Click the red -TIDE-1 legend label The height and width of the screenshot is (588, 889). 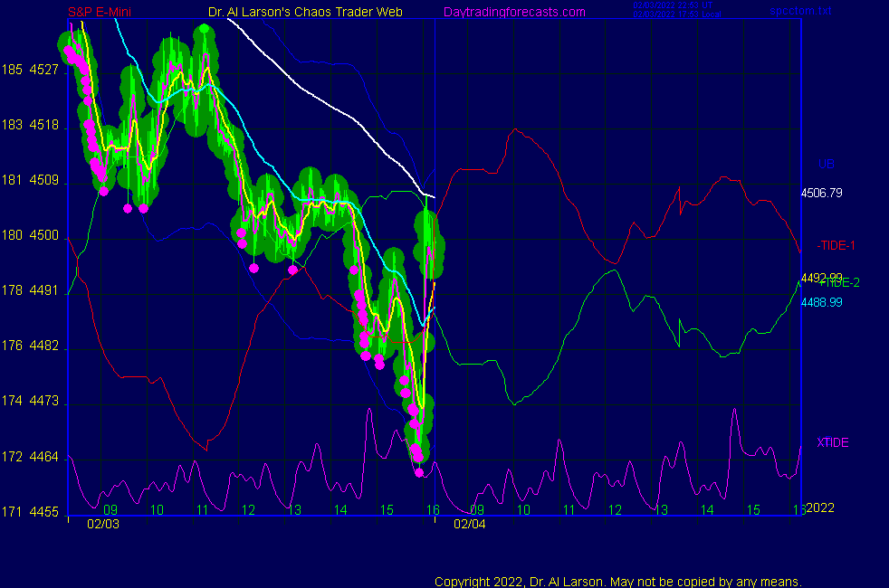tap(836, 245)
